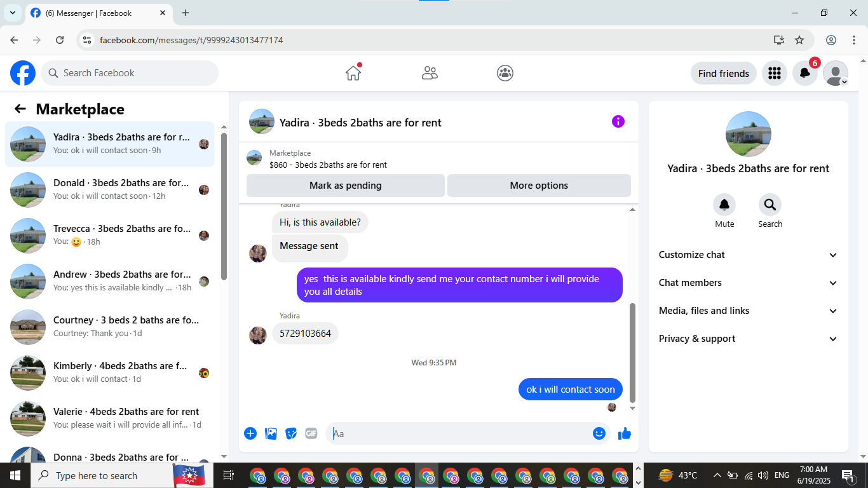Screen dimensions: 868x488
Task: Open the emoji picker in message box
Action: (x=599, y=433)
